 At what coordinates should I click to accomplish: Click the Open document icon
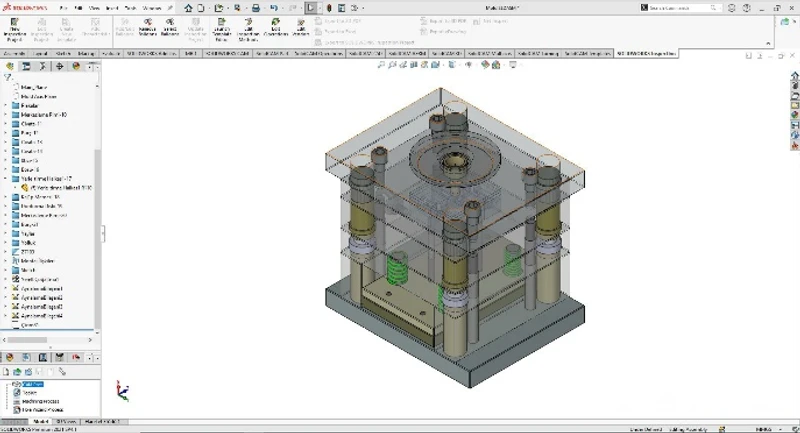coord(218,8)
